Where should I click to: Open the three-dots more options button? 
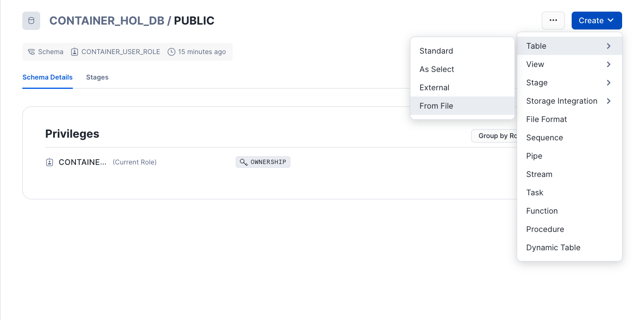[553, 21]
